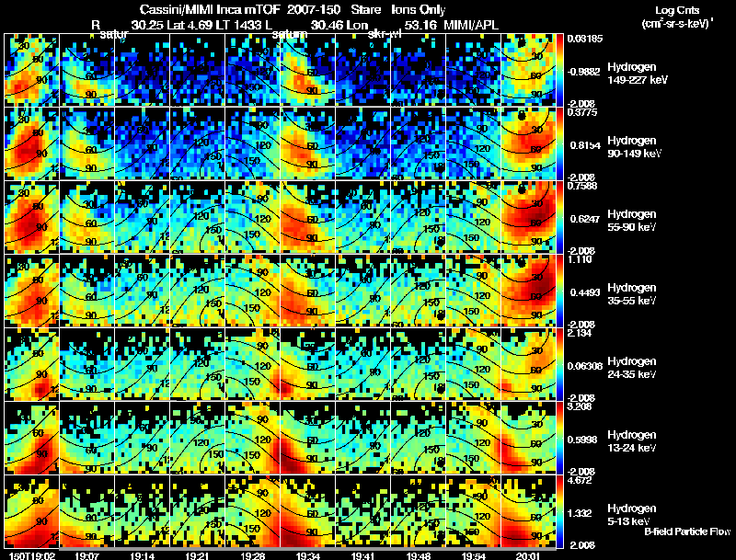Viewport: 736px width, 560px height.
Task: Open the 19:07 panel in the 24-35 keV row
Action: [86, 364]
